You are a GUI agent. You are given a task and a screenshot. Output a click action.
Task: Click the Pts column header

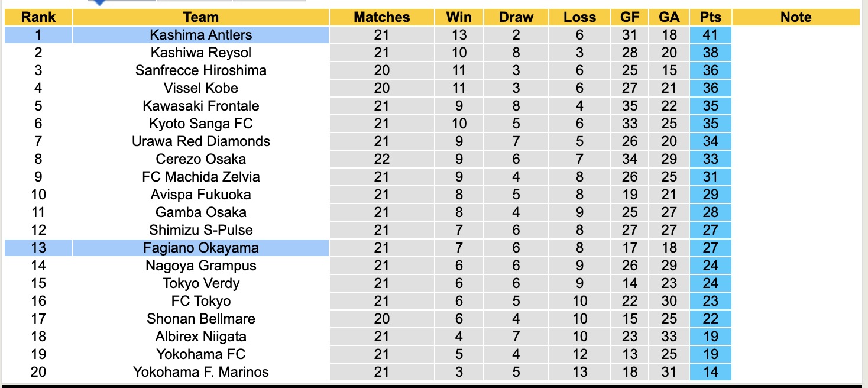[710, 17]
